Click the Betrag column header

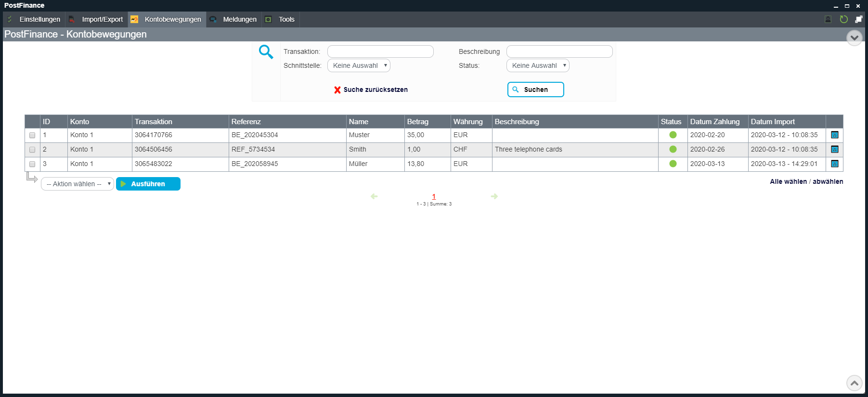[x=428, y=122]
